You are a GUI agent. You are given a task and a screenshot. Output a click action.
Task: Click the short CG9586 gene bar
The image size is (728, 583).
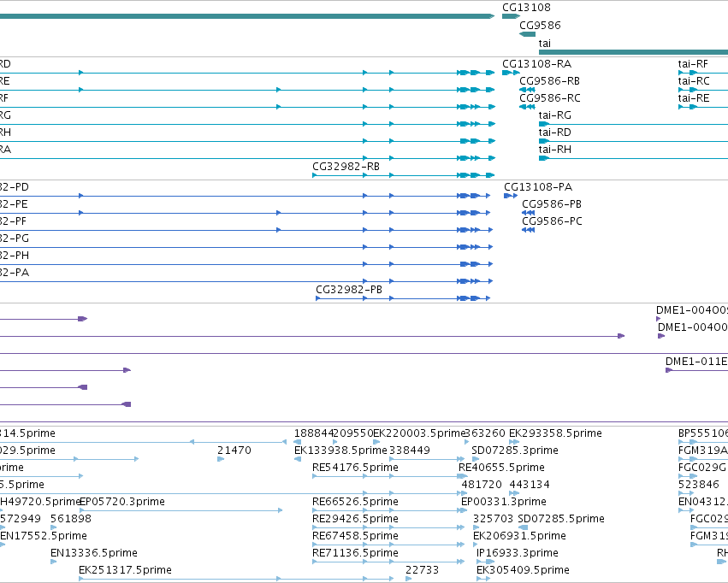[528, 34]
